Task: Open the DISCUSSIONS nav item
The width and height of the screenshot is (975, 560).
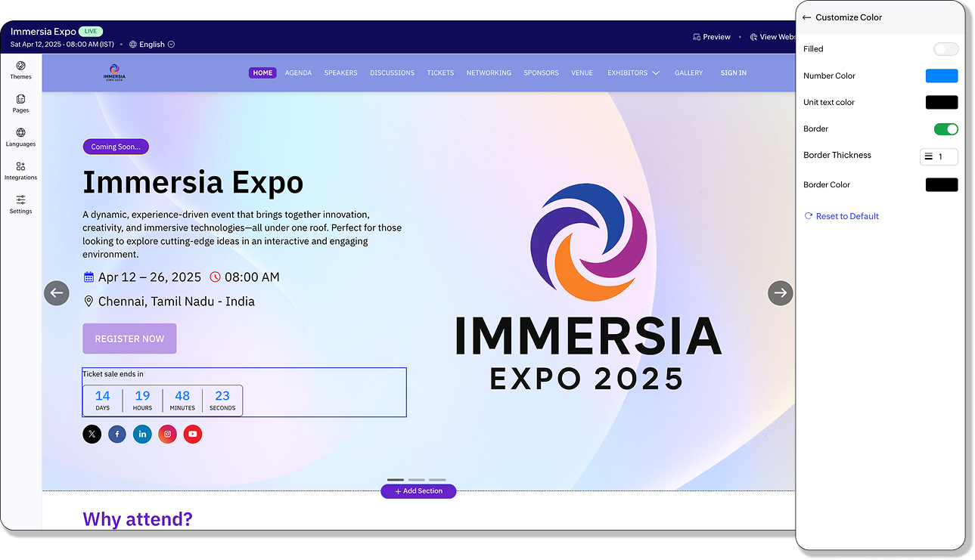Action: 392,73
